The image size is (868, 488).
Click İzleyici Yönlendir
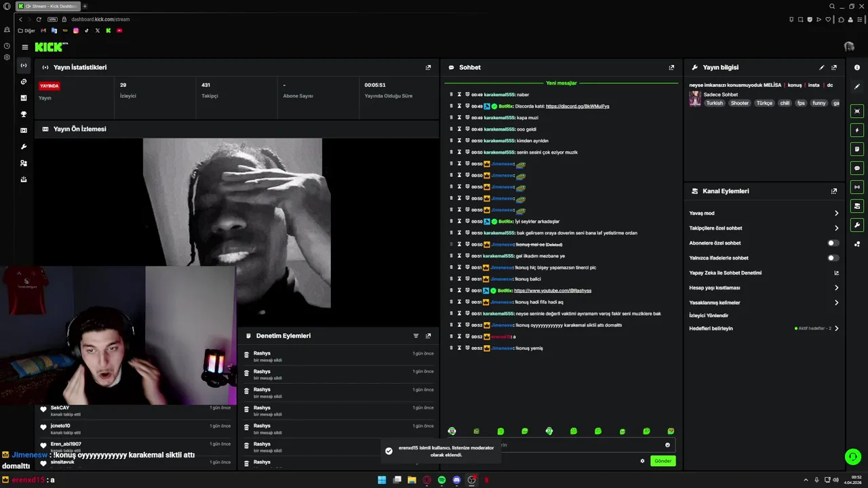(x=709, y=316)
